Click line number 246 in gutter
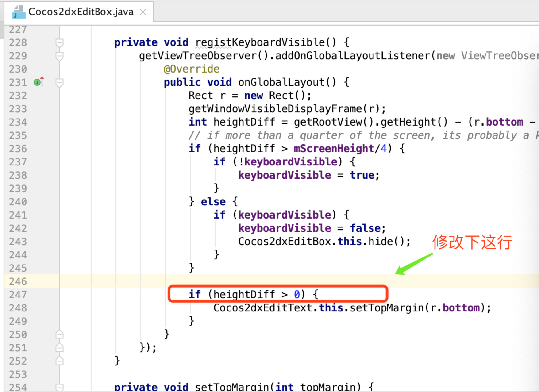This screenshot has width=539, height=392. (x=18, y=281)
